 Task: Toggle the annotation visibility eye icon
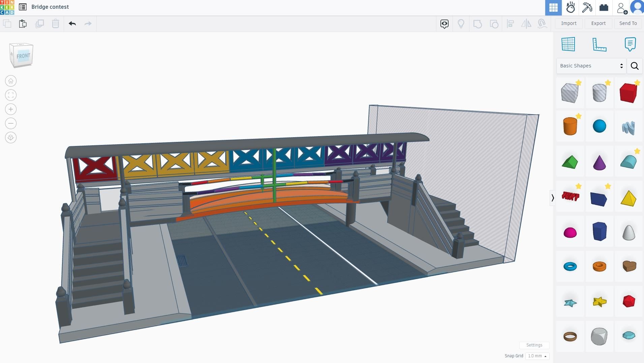click(x=444, y=24)
